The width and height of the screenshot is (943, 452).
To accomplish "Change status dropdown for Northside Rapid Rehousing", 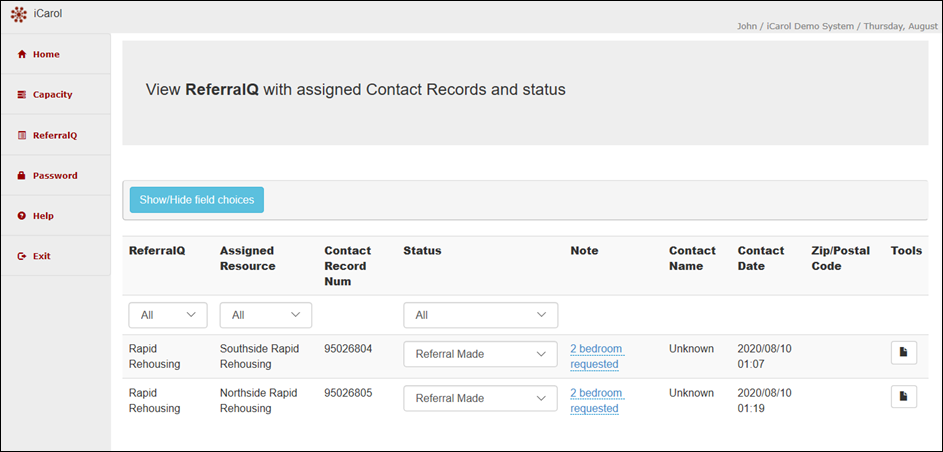I will click(481, 398).
